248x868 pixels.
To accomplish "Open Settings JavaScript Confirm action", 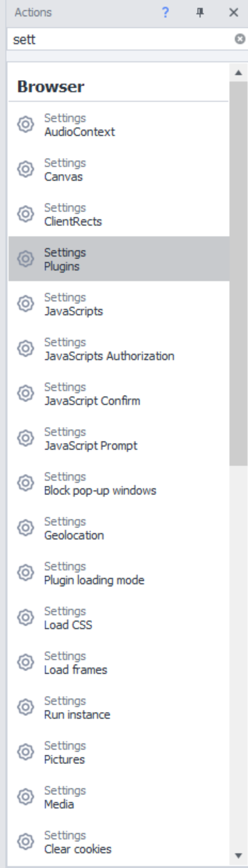I will (119, 394).
